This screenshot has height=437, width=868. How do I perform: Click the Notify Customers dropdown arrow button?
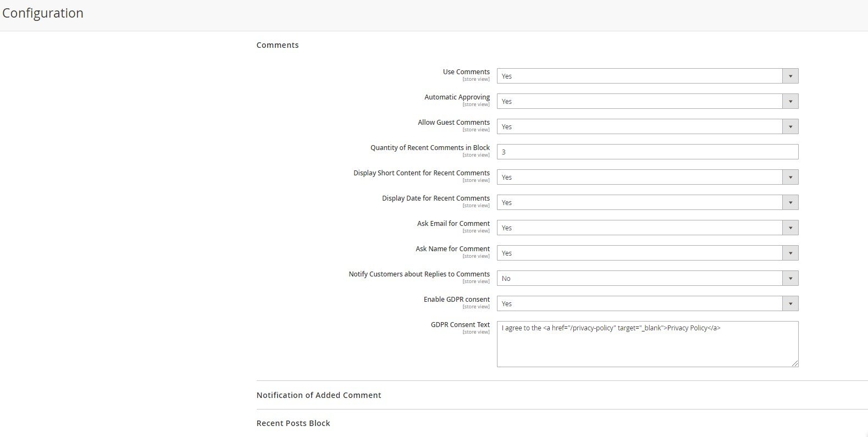790,278
